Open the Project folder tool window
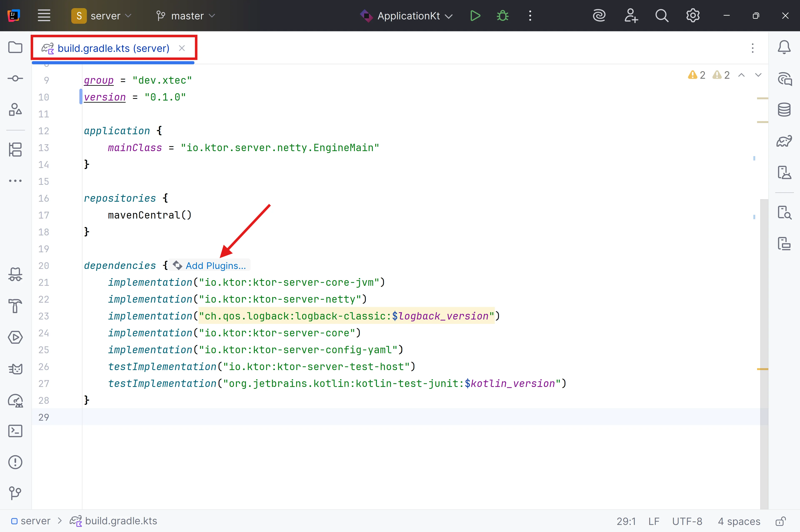 click(15, 47)
